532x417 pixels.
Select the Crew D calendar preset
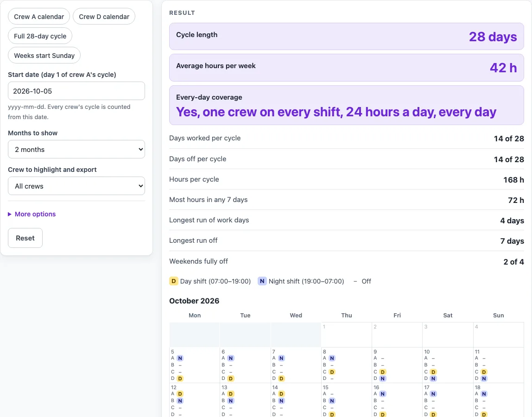[104, 17]
